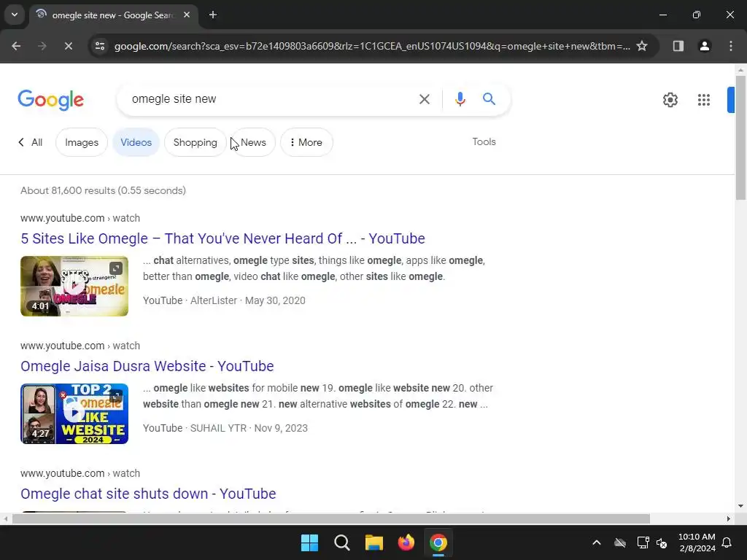
Task: Click into the Google search box
Action: [269, 99]
